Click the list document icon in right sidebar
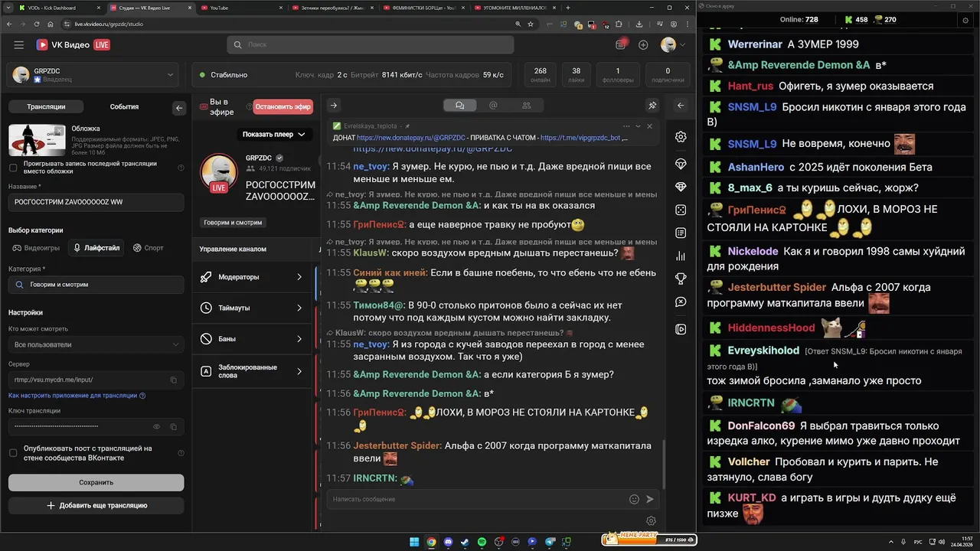 pyautogui.click(x=681, y=233)
